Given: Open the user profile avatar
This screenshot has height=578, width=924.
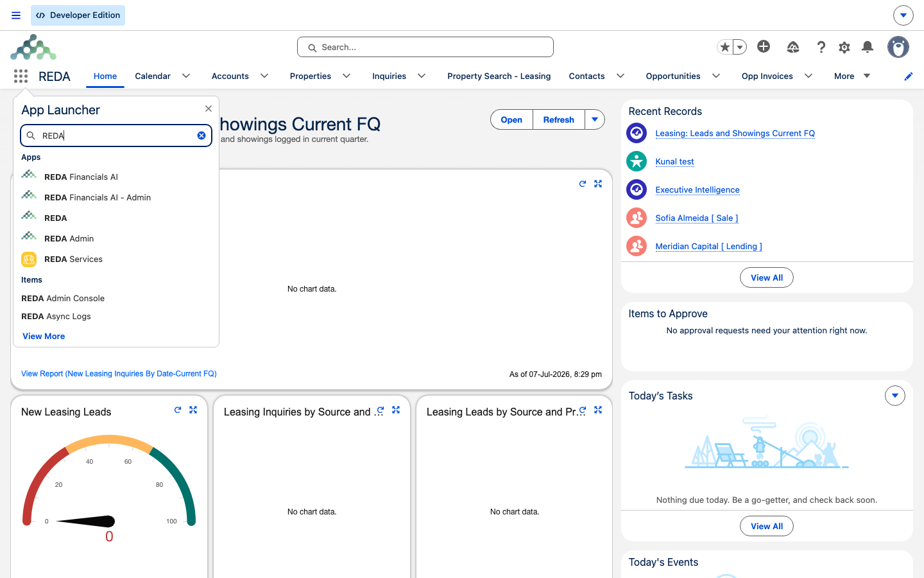Looking at the screenshot, I should (x=898, y=47).
